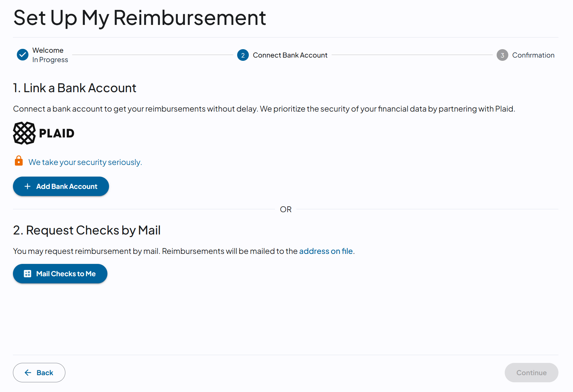Select the Connect Bank Account step label
Screen dimensions: 573x392
coord(290,55)
